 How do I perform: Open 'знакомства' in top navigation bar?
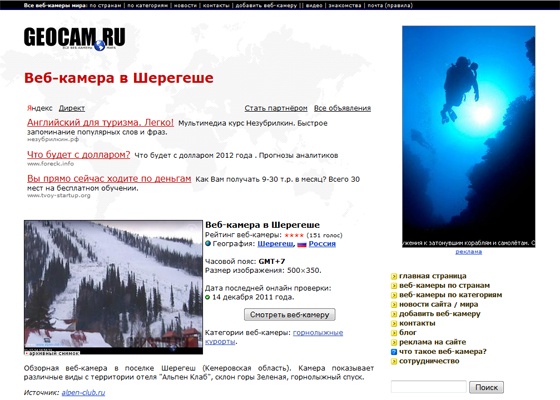click(x=345, y=5)
